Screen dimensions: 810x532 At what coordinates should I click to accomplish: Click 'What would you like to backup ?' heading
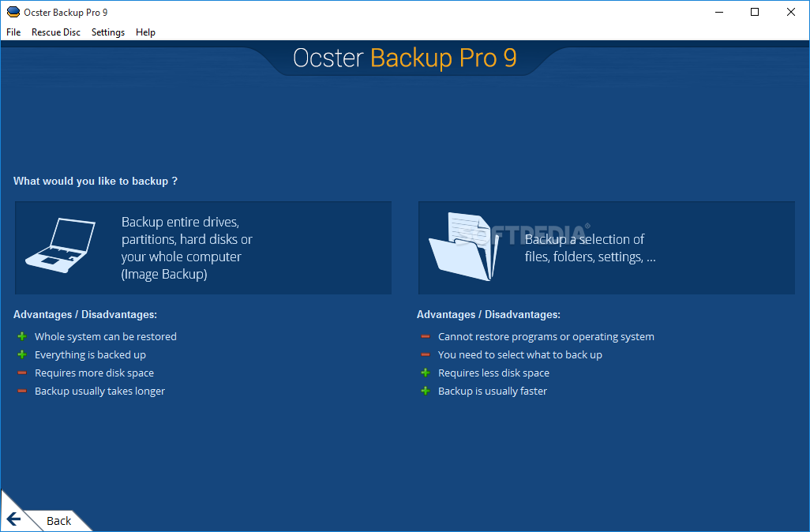pos(96,182)
